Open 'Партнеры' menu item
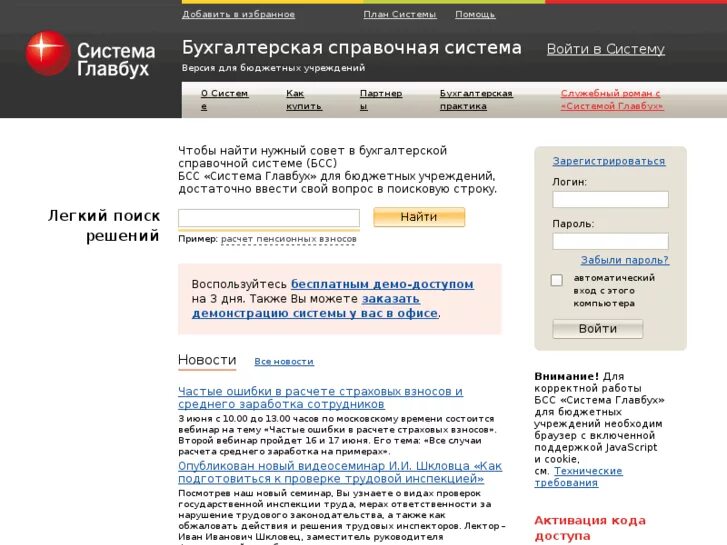Image resolution: width=727 pixels, height=545 pixels. (x=381, y=100)
